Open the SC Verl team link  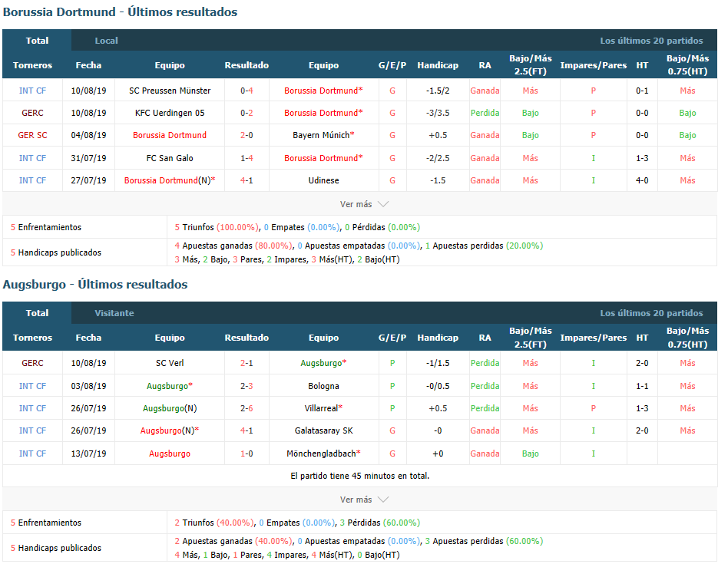[x=170, y=363]
